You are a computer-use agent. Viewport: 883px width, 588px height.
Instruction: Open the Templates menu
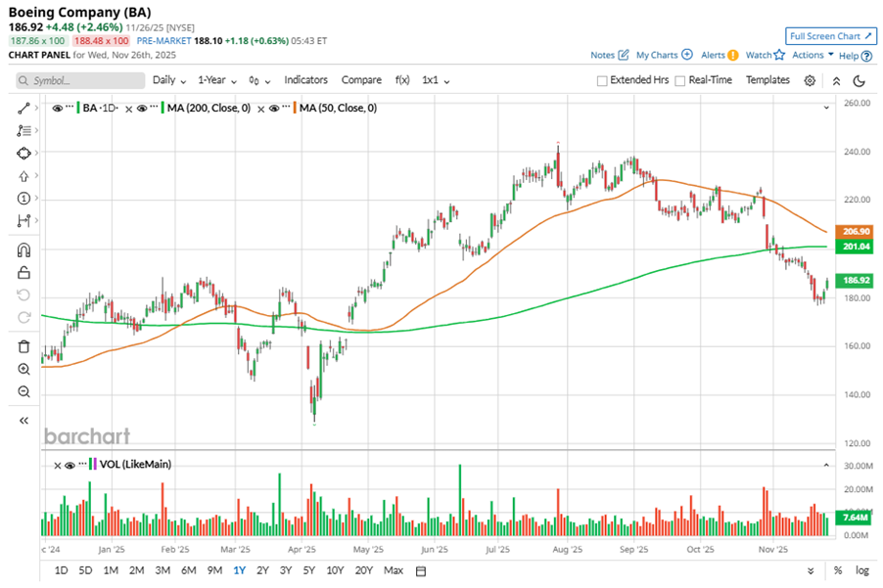click(767, 80)
